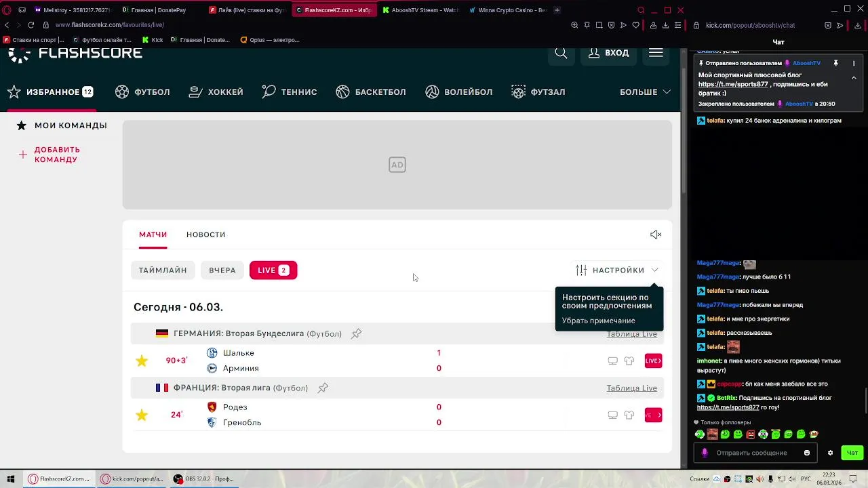Viewport: 868px width, 488px height.
Task: Click the РУС language indicator
Action: (806, 479)
